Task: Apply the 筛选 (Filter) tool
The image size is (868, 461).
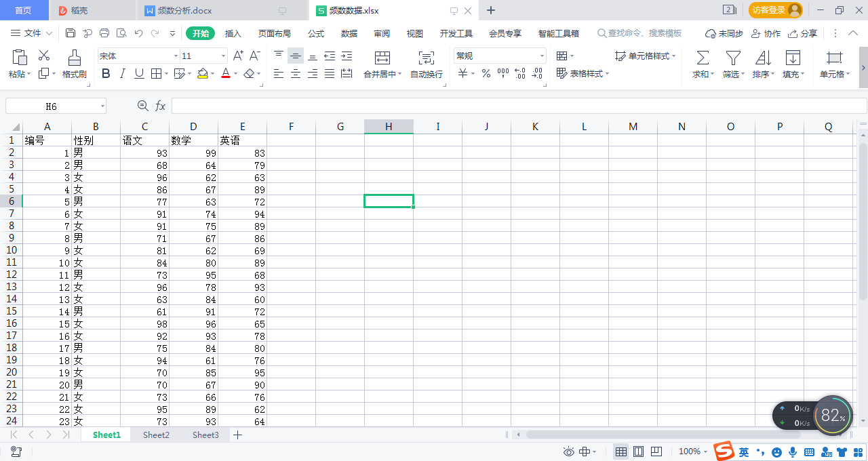Action: pyautogui.click(x=732, y=64)
